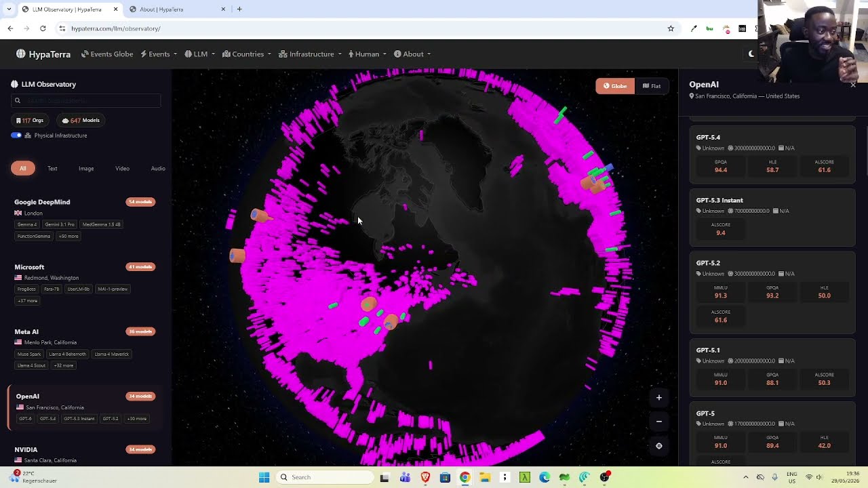The height and width of the screenshot is (488, 868).
Task: Expand the Events dropdown menu
Action: point(159,54)
